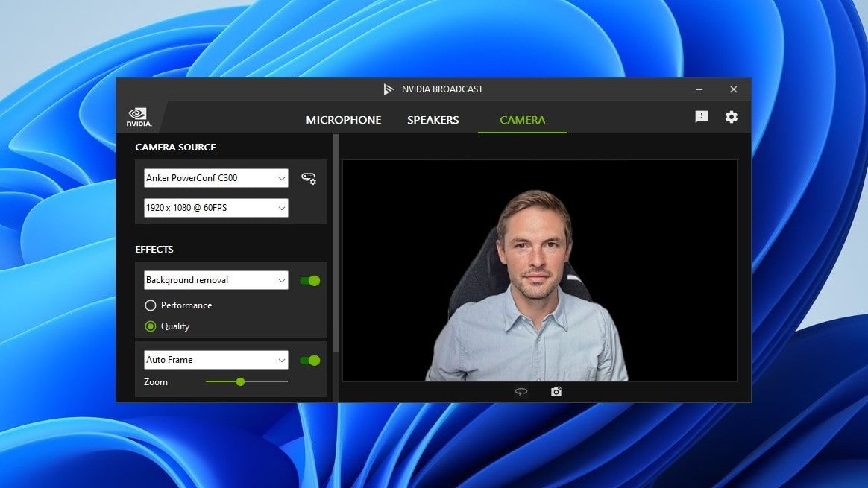Open the 1920 x 1080 resolution dropdown
The width and height of the screenshot is (868, 488).
pyautogui.click(x=216, y=208)
